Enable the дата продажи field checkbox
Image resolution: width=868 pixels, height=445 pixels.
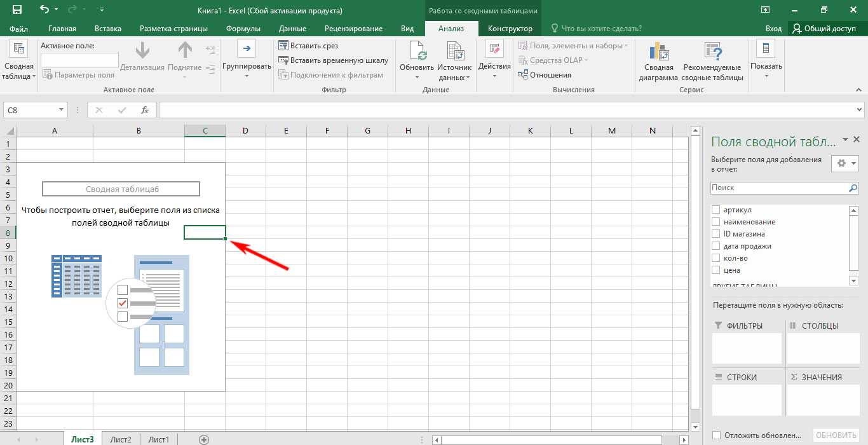[x=716, y=246]
